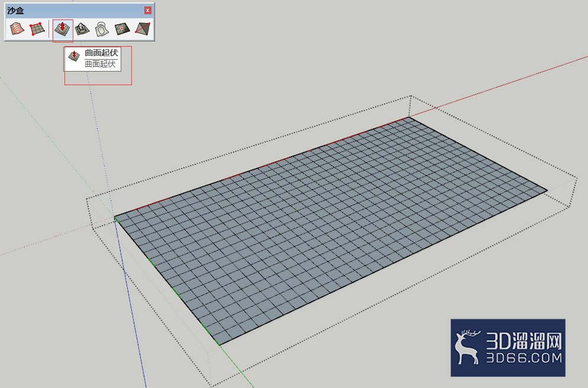Click the mesh corner at the axes origin
Screen dimensions: 588x388
coord(115,218)
